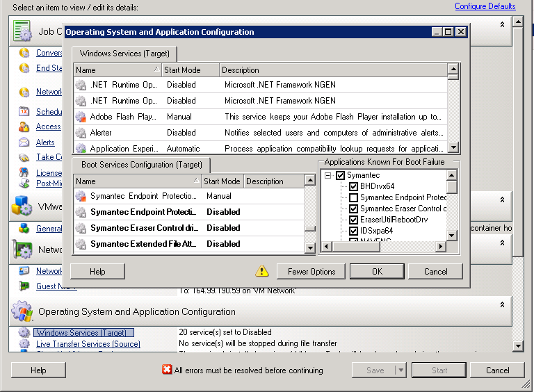The height and width of the screenshot is (392, 534).
Task: Sort services by Start Mode column
Action: click(190, 70)
